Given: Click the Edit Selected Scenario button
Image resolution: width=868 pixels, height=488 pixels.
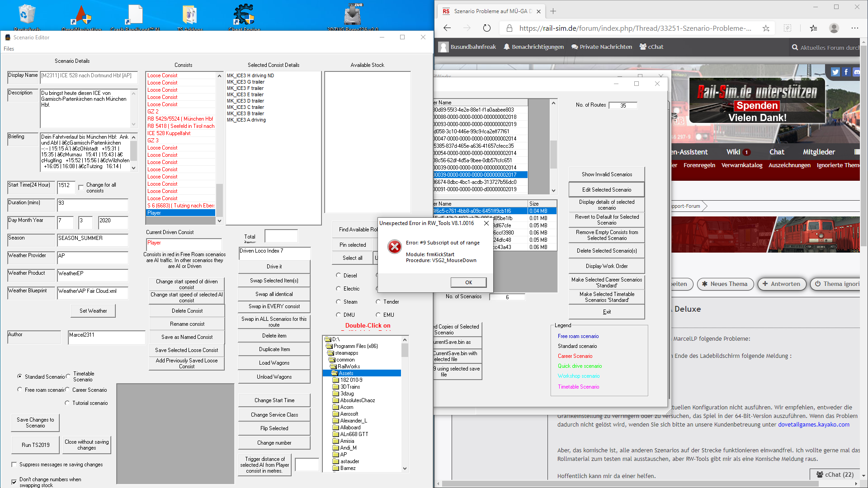Looking at the screenshot, I should coord(606,190).
